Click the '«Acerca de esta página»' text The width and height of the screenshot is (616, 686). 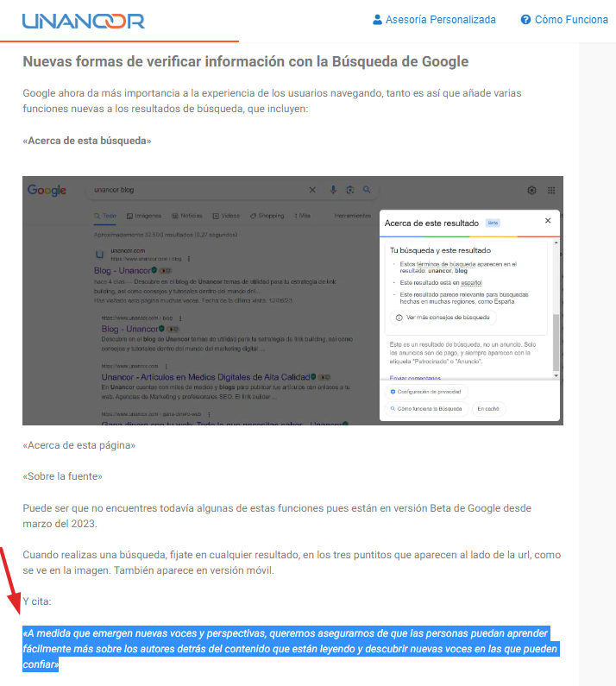point(79,445)
